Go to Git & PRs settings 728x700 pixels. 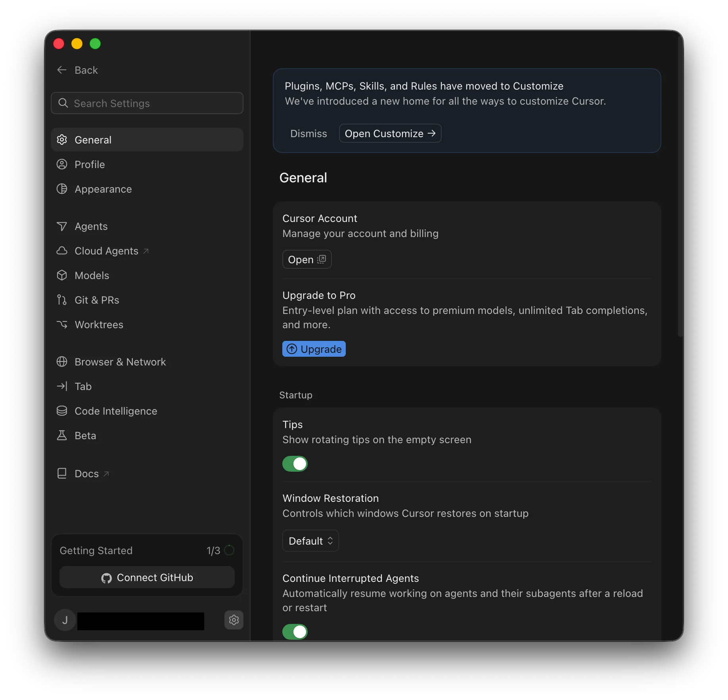click(147, 300)
